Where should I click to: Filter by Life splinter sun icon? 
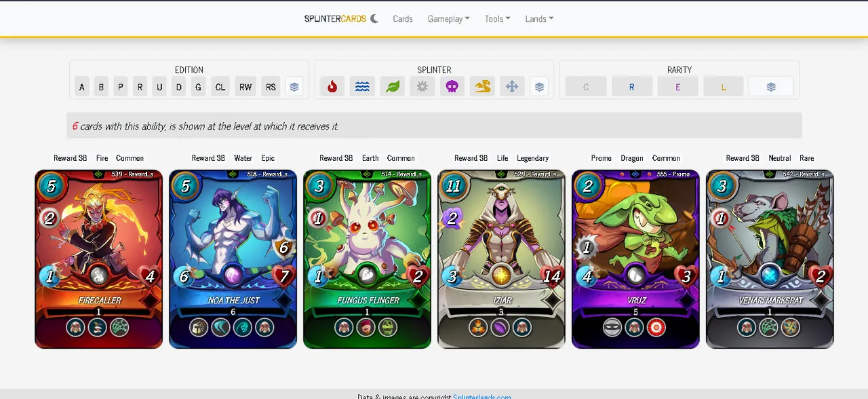422,87
